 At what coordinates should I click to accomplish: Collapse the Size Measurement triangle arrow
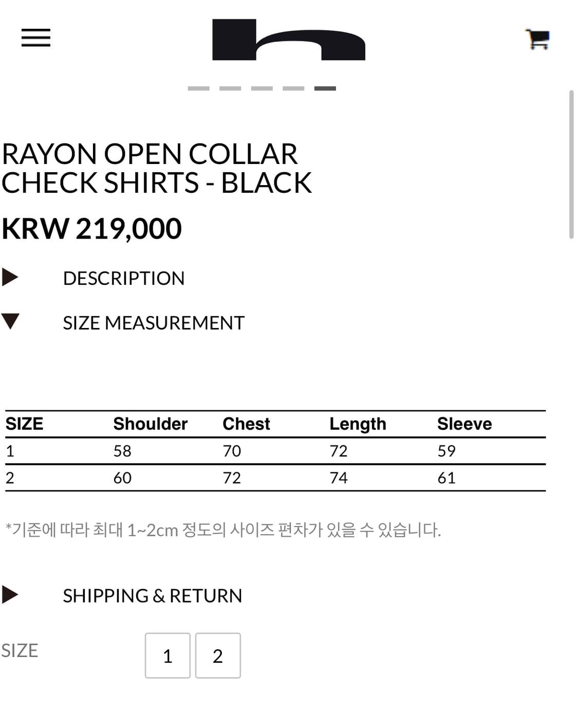(10, 321)
